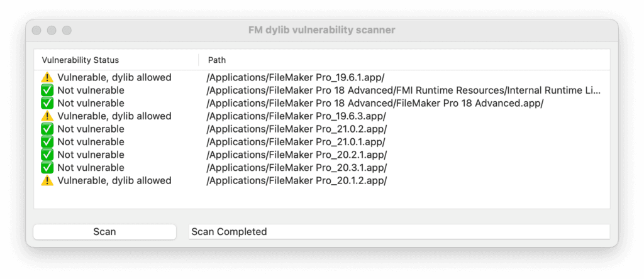Click green checkmark for FileMaker Pro_21.0.2.app
This screenshot has width=644, height=279.
(x=47, y=129)
